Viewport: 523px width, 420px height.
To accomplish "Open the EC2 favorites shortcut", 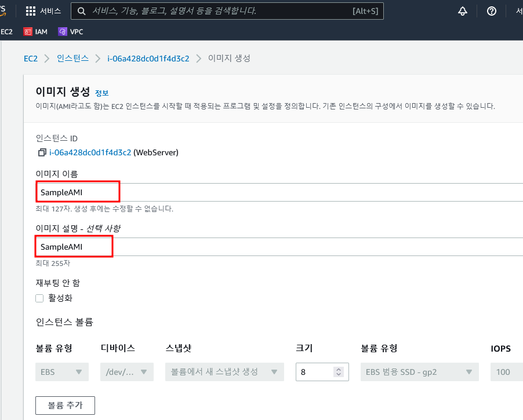I will 6,32.
